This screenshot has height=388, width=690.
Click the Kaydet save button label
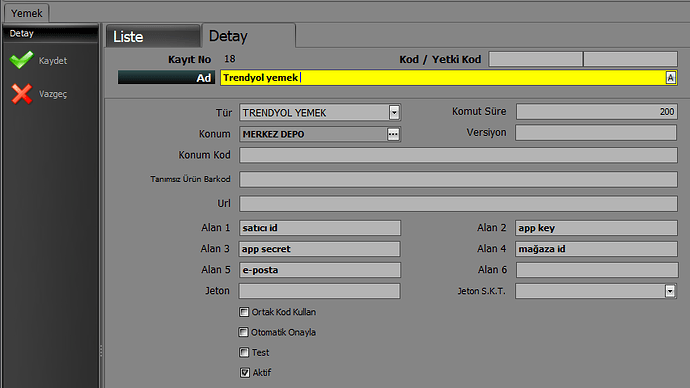(53, 61)
